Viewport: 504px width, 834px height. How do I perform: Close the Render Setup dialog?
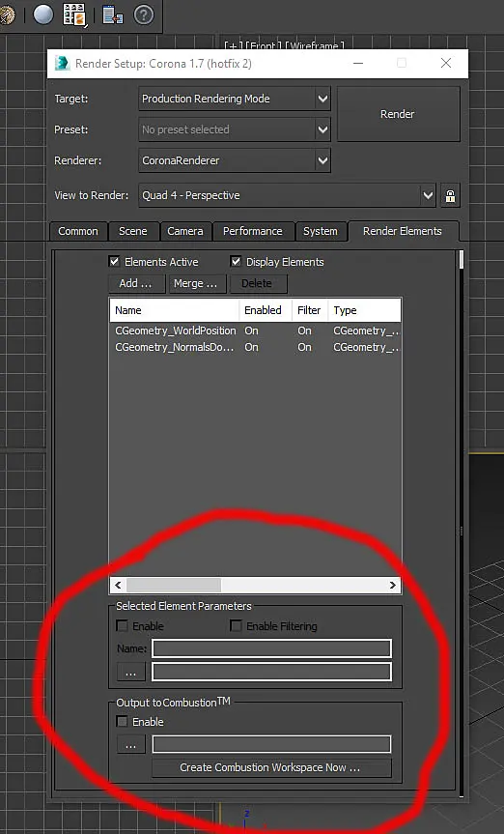446,63
